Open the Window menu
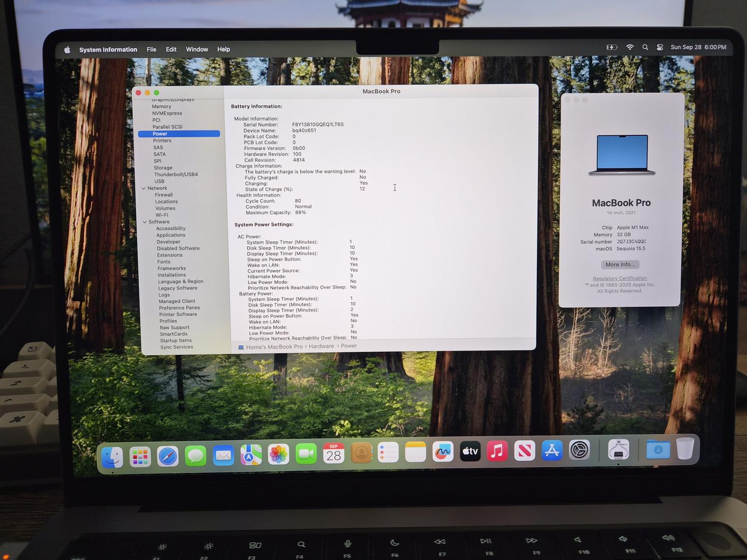This screenshot has width=747, height=560. [x=197, y=49]
